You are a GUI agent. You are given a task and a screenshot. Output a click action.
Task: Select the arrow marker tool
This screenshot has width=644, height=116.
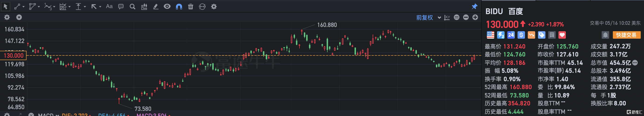point(94,7)
